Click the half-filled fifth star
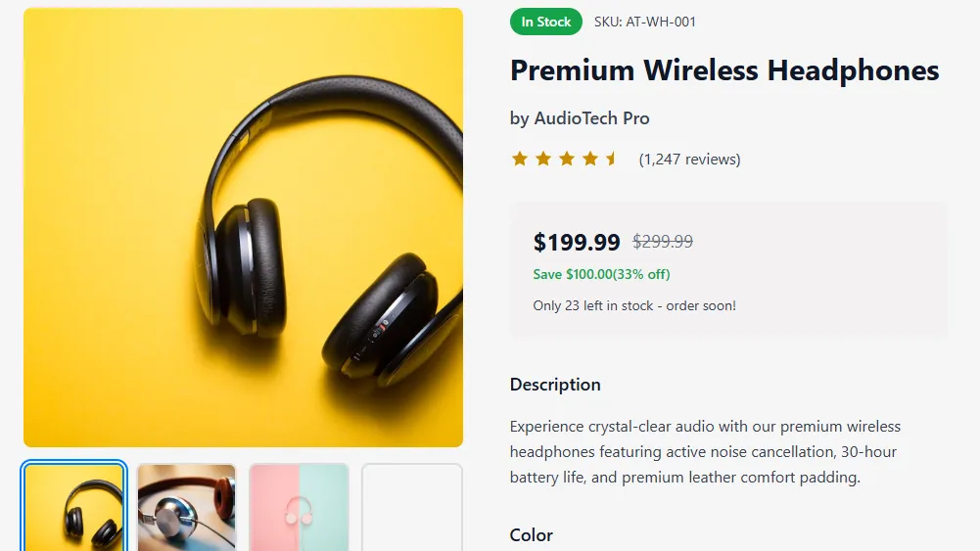 click(613, 159)
